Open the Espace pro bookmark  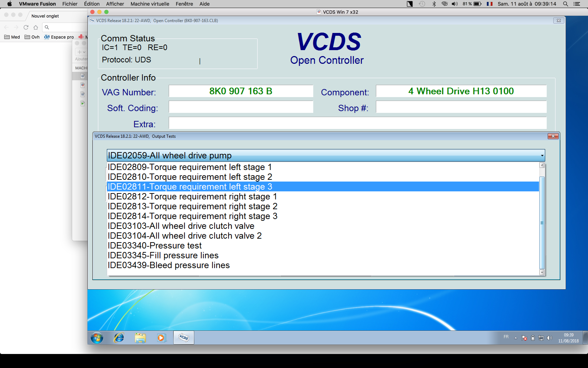(x=59, y=37)
